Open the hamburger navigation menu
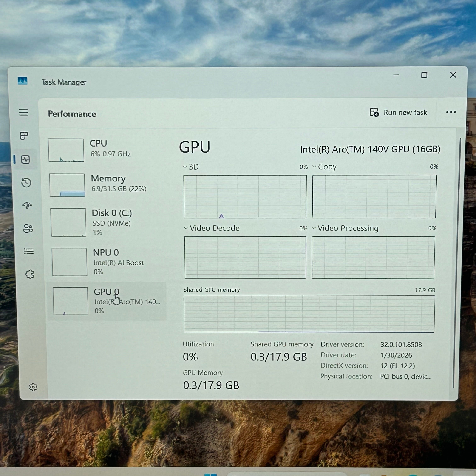The image size is (476, 476). coord(24,112)
